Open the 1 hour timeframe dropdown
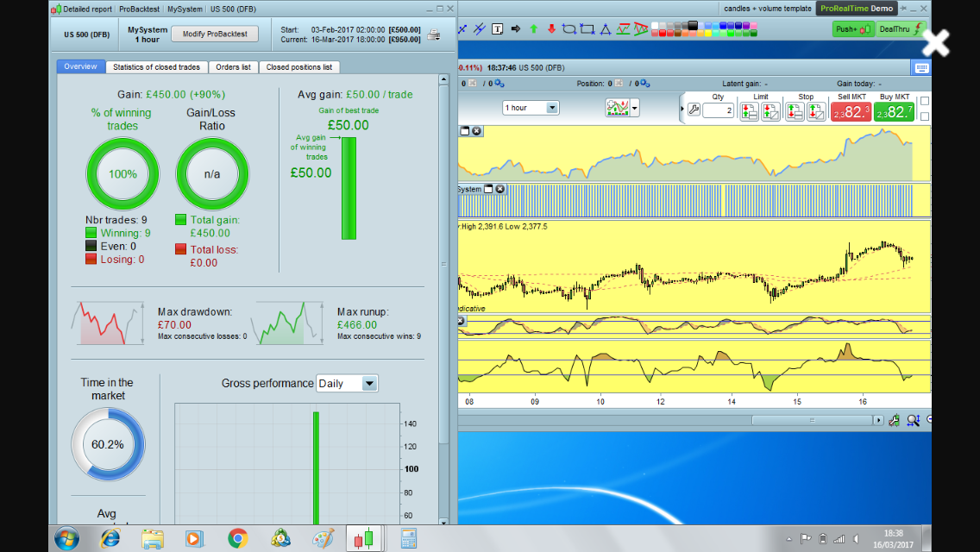This screenshot has height=552, width=980. coord(530,108)
